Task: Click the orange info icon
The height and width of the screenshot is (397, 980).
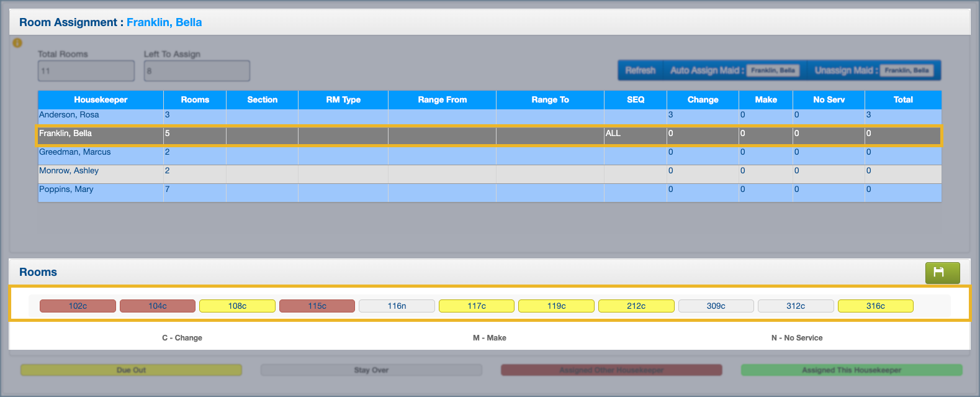Action: click(x=17, y=43)
